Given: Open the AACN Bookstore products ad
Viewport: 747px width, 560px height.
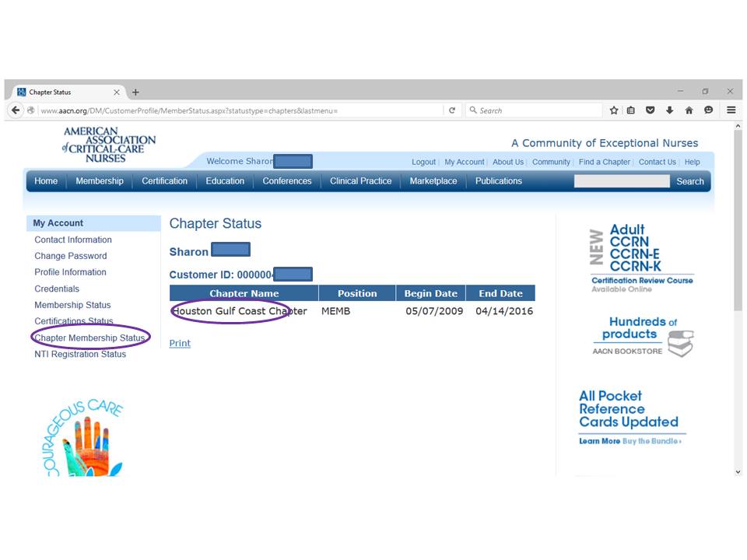Looking at the screenshot, I should (643, 336).
